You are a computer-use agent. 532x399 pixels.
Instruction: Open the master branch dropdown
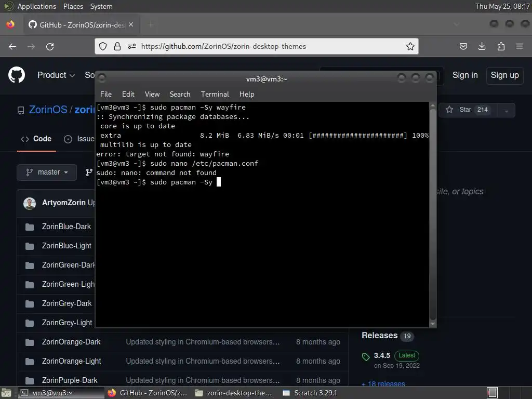point(47,172)
